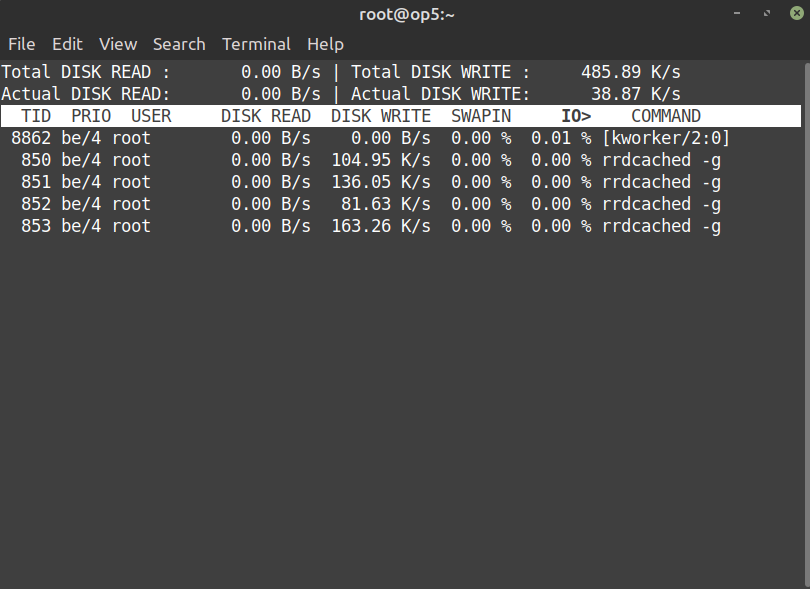Click the Total DISK WRITE label
Screen dimensions: 810x589
(441, 72)
